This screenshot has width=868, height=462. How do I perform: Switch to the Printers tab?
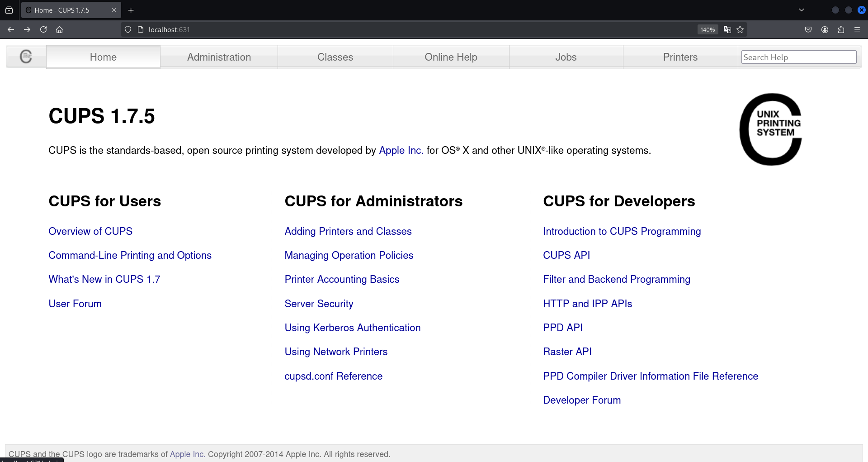click(x=680, y=57)
